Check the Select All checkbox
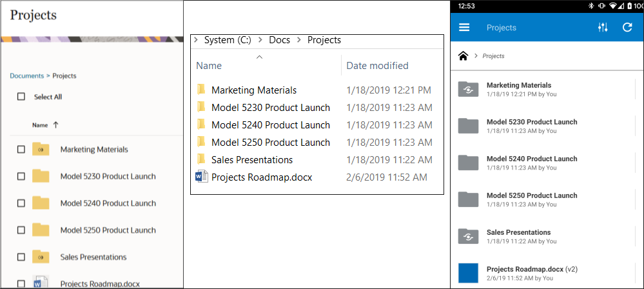Viewport: 644px width, 289px height. pyautogui.click(x=21, y=97)
